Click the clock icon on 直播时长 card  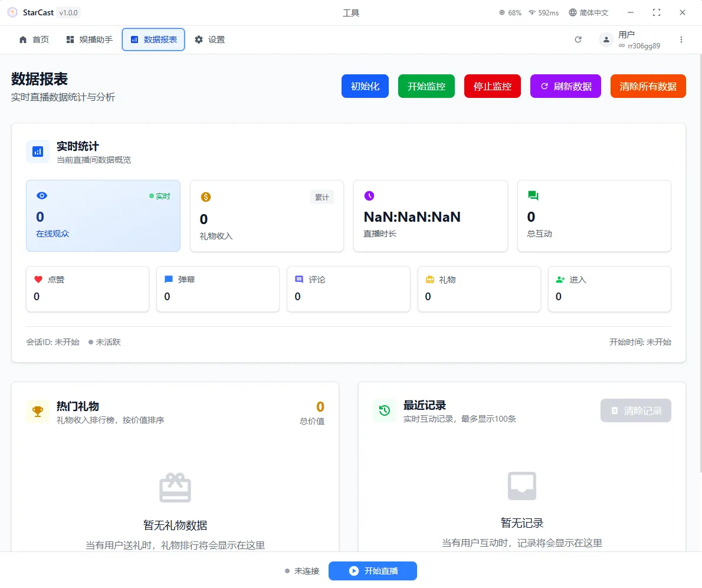pos(368,195)
